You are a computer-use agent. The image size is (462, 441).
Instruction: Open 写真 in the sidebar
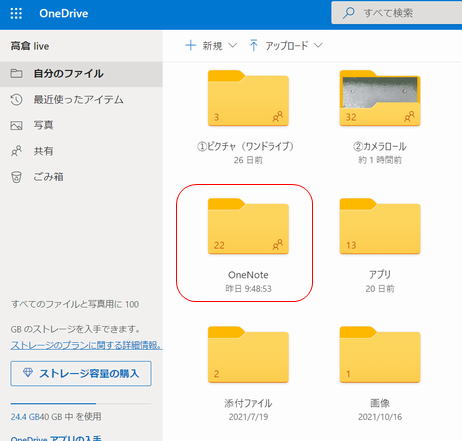(x=43, y=125)
